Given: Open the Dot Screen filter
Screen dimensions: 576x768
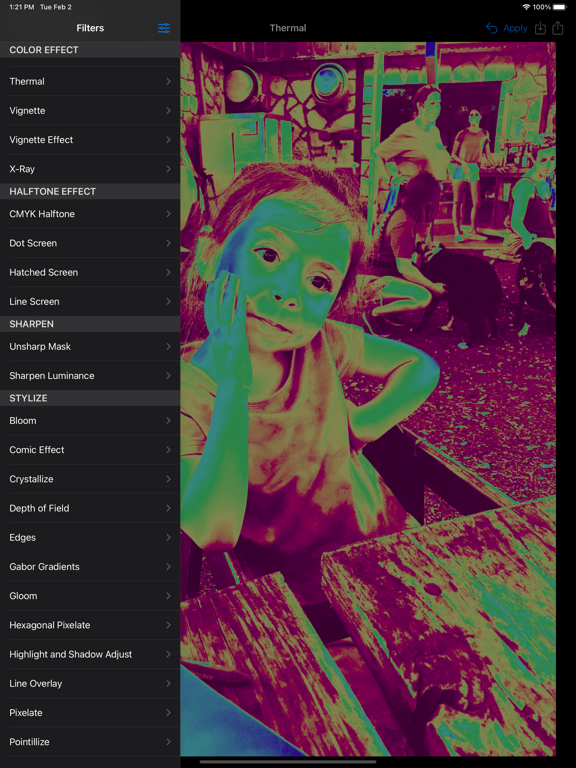Looking at the screenshot, I should tap(90, 243).
